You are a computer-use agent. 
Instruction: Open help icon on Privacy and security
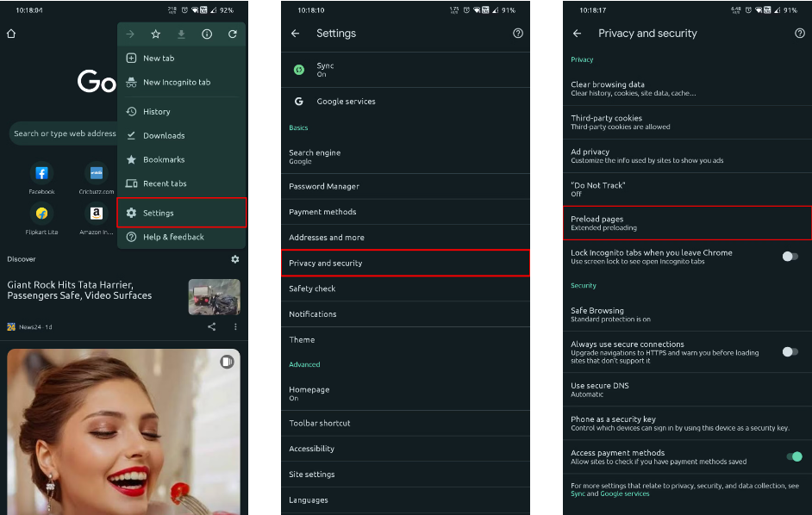[x=799, y=34]
